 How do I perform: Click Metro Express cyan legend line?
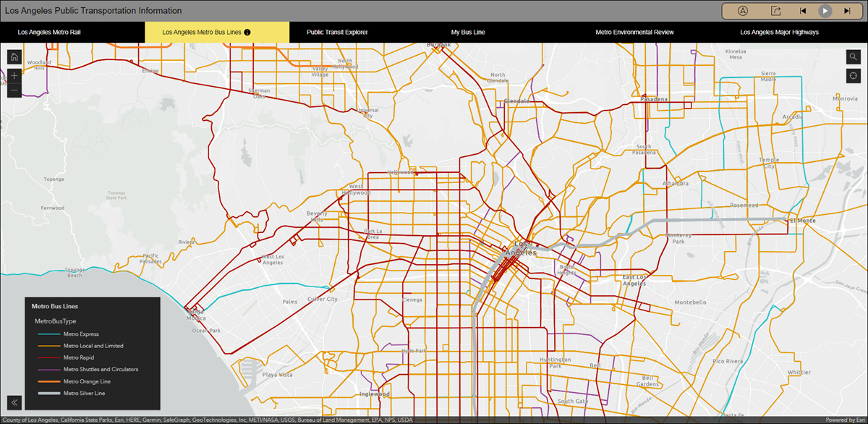[x=48, y=334]
